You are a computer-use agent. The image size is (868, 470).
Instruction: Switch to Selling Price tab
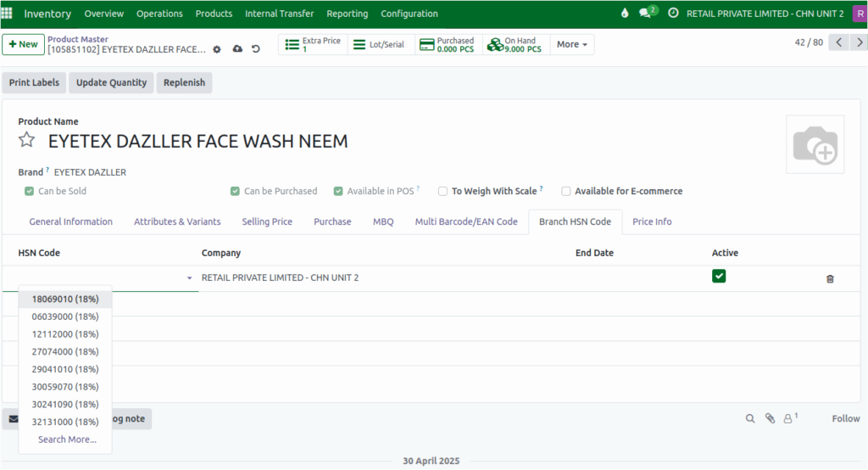(x=267, y=221)
